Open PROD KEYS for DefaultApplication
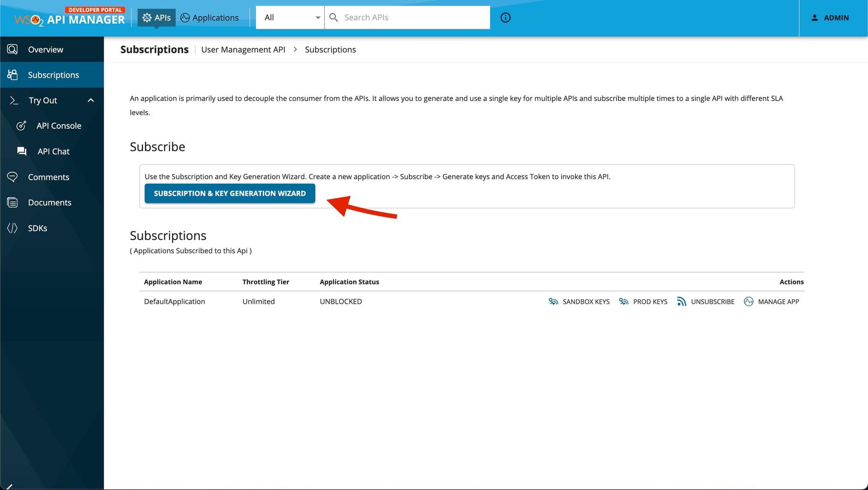 643,302
